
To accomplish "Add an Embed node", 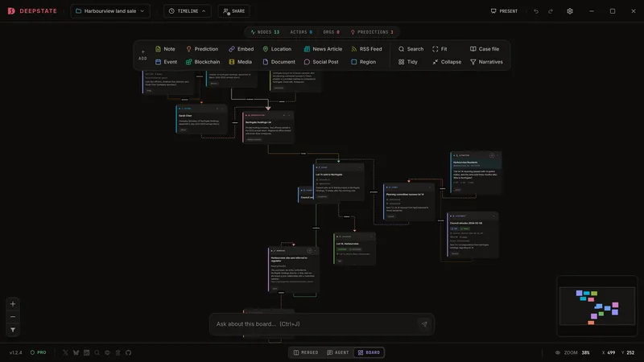I will point(241,49).
